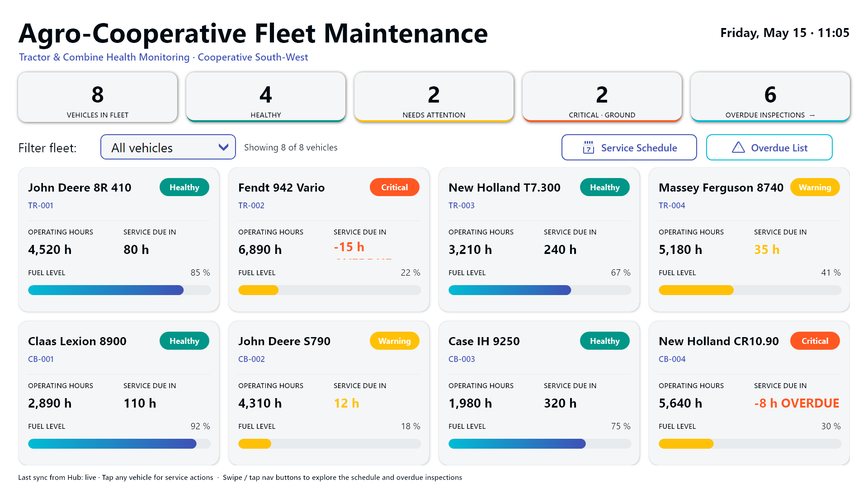Click the 35 h service due value
The image size is (868, 488).
(767, 250)
